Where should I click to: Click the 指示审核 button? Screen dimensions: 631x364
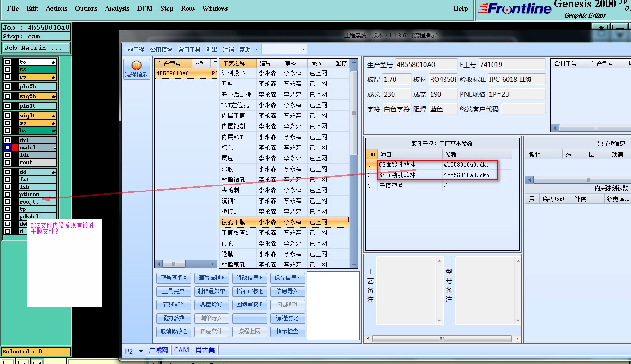click(250, 291)
